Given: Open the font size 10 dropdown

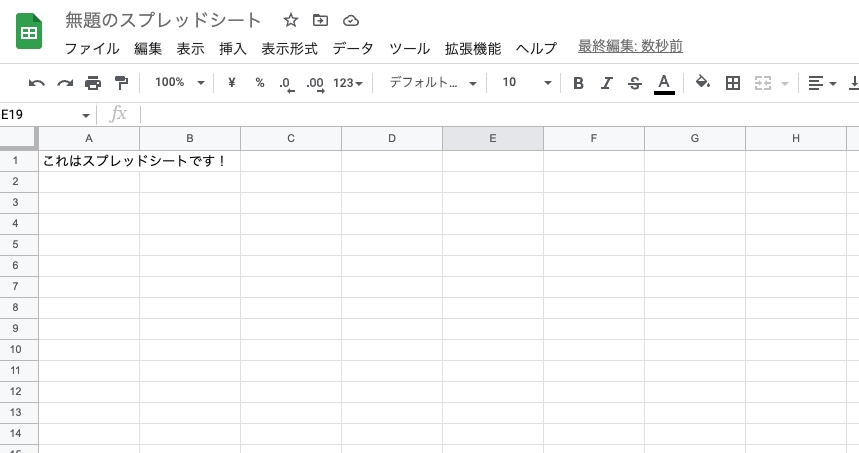Looking at the screenshot, I should (x=526, y=83).
